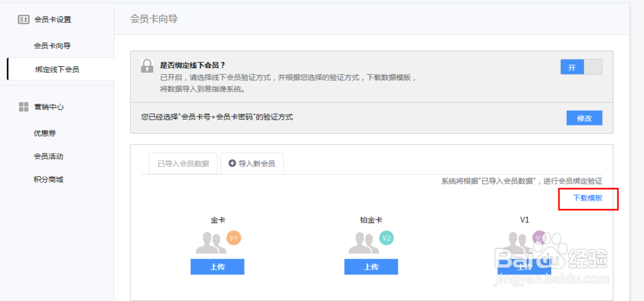
Task: Upload data for the 金卡 level
Action: 217,267
